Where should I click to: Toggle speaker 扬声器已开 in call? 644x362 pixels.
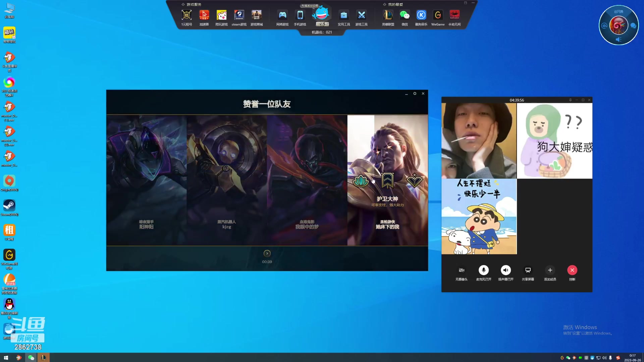(506, 270)
